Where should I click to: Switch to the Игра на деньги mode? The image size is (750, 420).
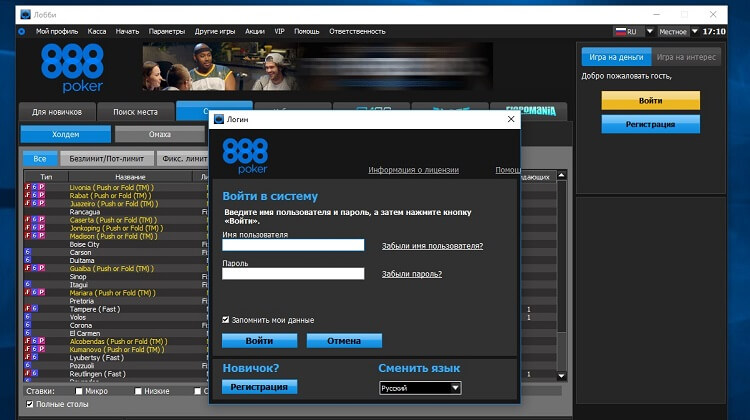[616, 57]
